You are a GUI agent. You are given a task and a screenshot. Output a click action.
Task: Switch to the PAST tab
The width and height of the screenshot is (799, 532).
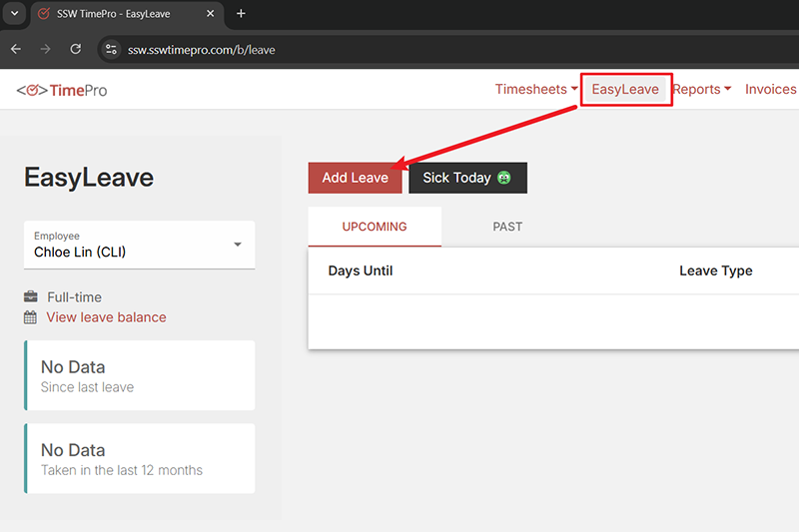click(x=507, y=227)
